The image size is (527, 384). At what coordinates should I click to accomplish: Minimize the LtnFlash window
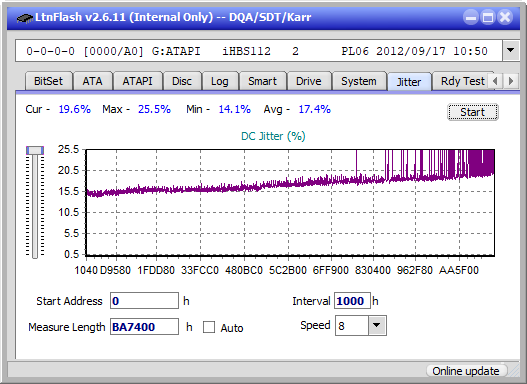(x=471, y=17)
